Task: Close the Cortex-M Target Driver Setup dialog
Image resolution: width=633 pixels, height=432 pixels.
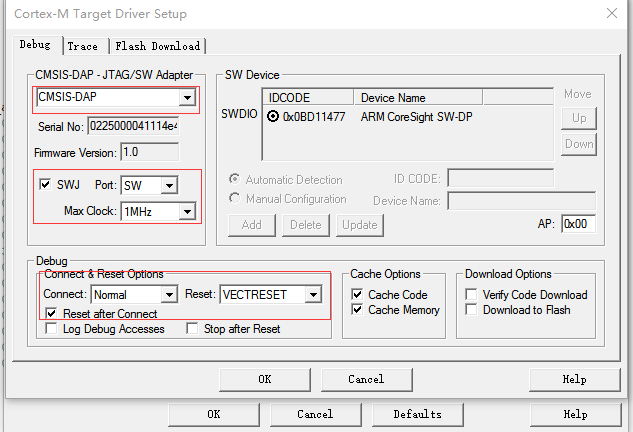Action: [612, 13]
